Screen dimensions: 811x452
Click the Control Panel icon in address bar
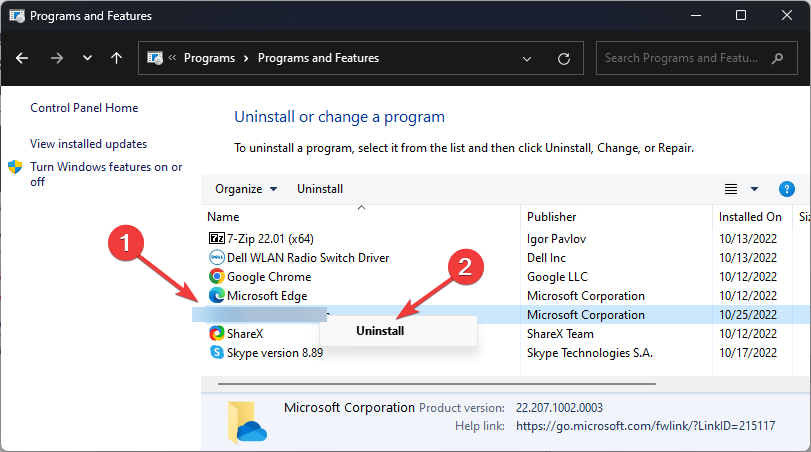[155, 58]
